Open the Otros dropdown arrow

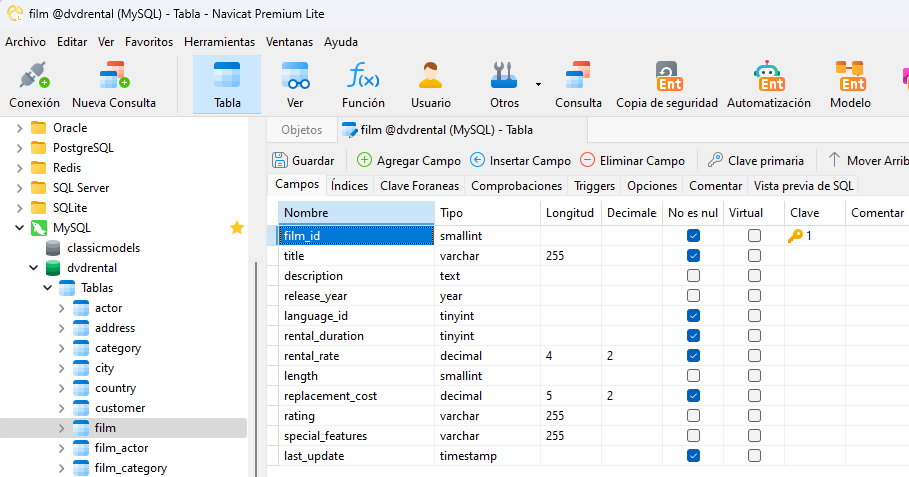click(538, 85)
